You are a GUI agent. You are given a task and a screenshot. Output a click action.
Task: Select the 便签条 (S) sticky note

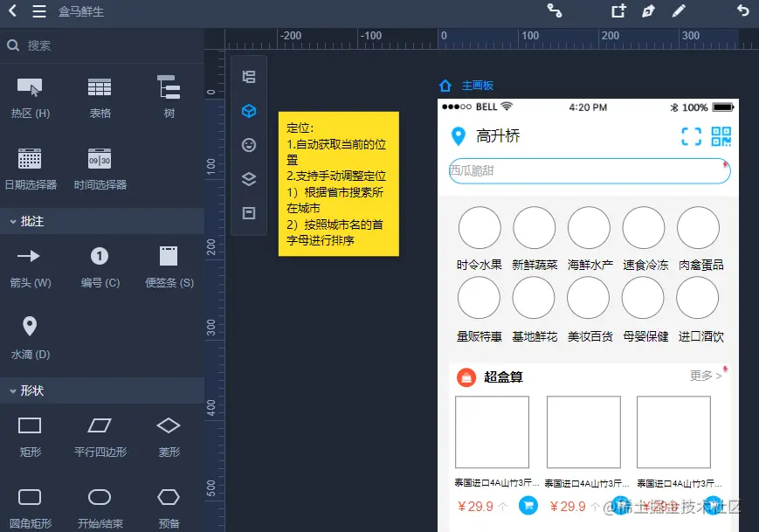(169, 266)
